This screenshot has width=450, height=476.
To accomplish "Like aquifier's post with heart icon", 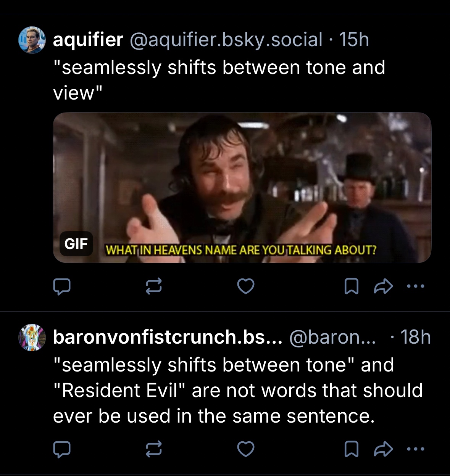I will [245, 286].
